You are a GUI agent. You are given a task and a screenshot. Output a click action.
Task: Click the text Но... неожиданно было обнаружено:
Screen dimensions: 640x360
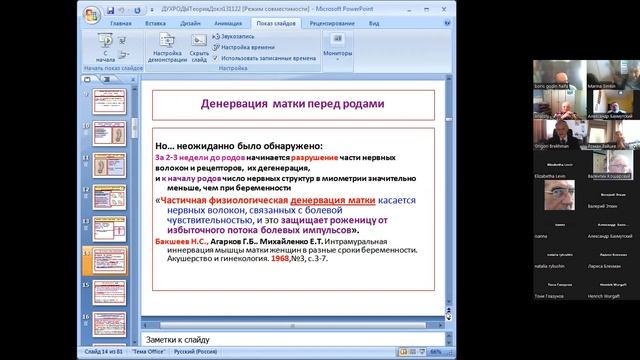click(239, 146)
